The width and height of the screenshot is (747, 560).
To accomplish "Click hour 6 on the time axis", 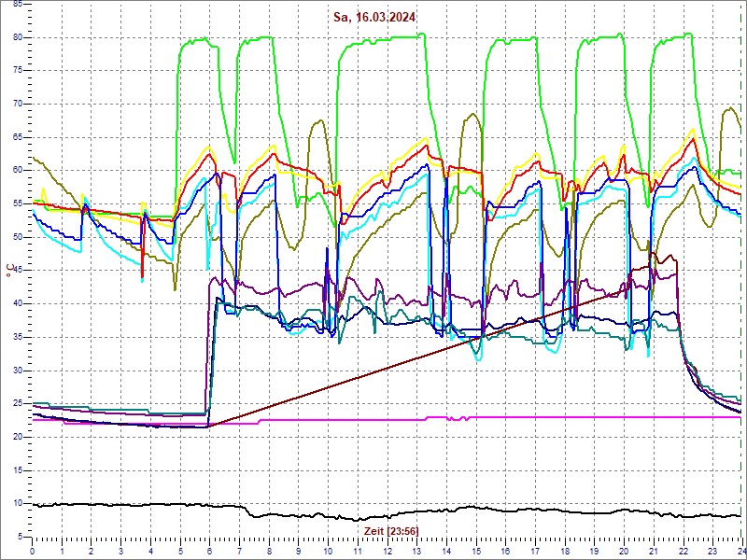I will [209, 551].
